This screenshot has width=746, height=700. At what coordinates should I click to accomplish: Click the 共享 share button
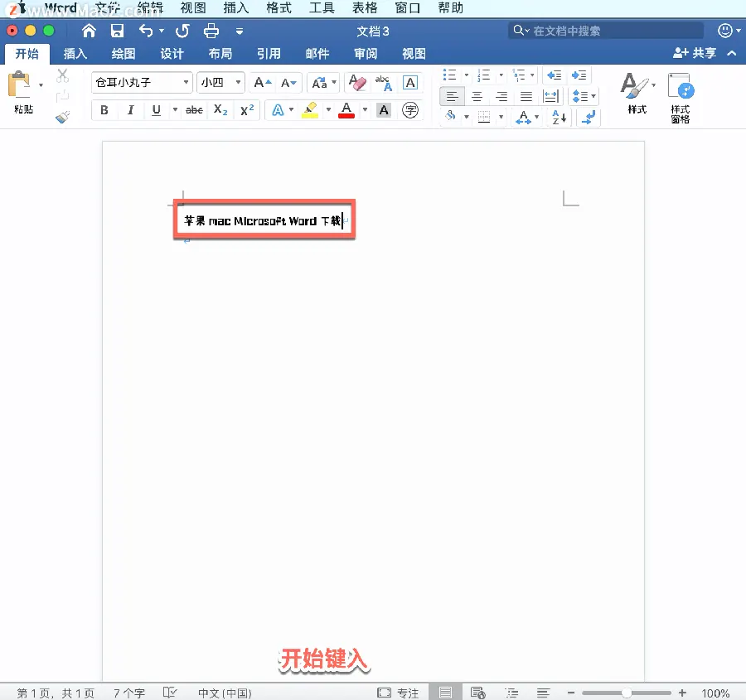[695, 53]
